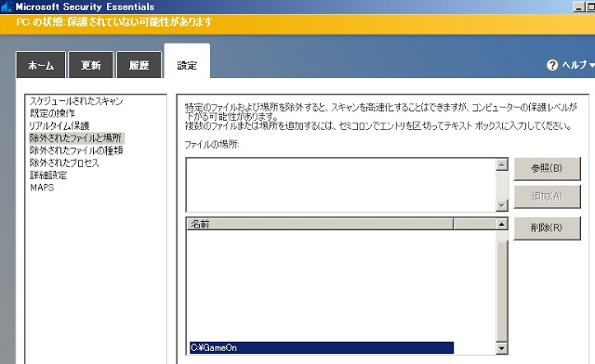Open リアルタイム保護 settings

click(59, 125)
